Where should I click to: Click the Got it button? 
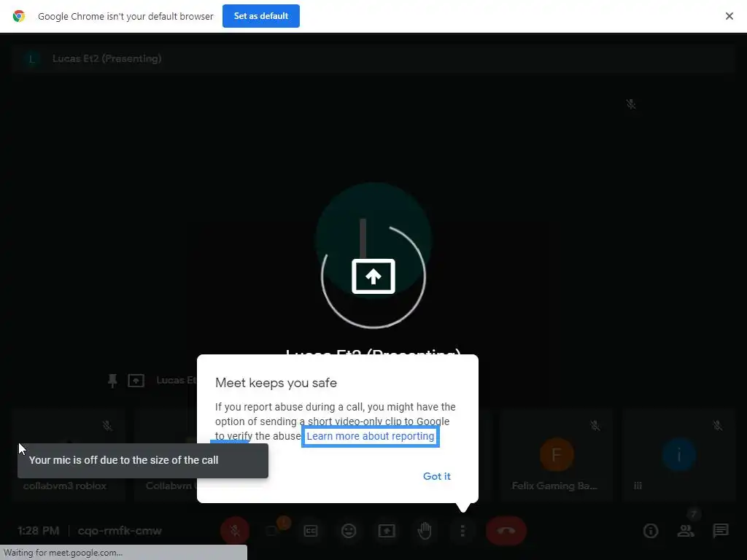(436, 476)
